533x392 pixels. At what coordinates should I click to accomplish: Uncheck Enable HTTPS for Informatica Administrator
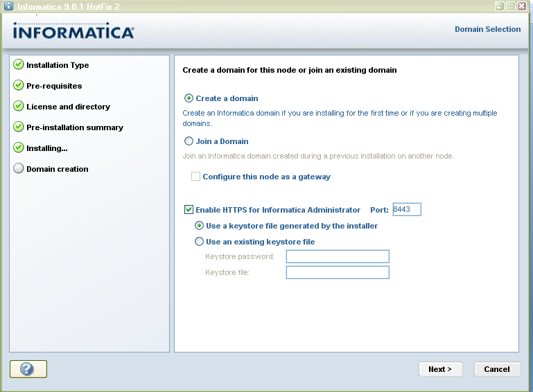[x=189, y=210]
